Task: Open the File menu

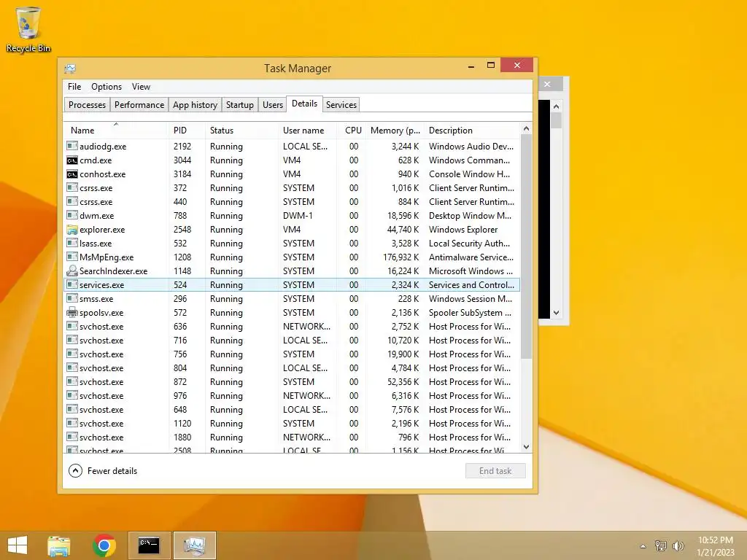Action: click(x=74, y=87)
